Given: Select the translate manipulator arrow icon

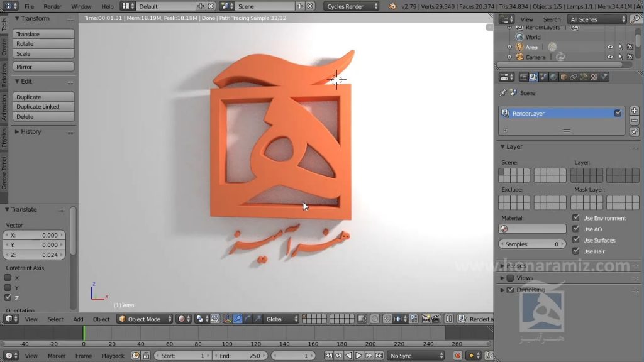Looking at the screenshot, I should (x=237, y=319).
